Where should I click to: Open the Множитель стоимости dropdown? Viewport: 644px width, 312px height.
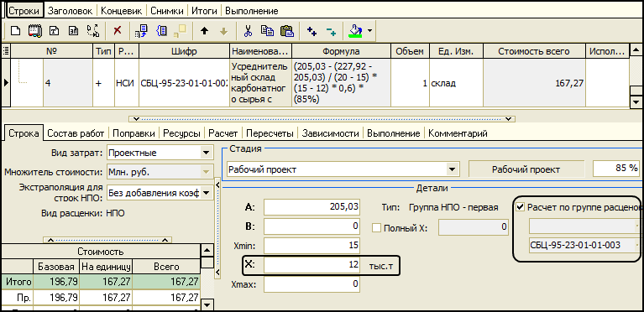[206, 172]
